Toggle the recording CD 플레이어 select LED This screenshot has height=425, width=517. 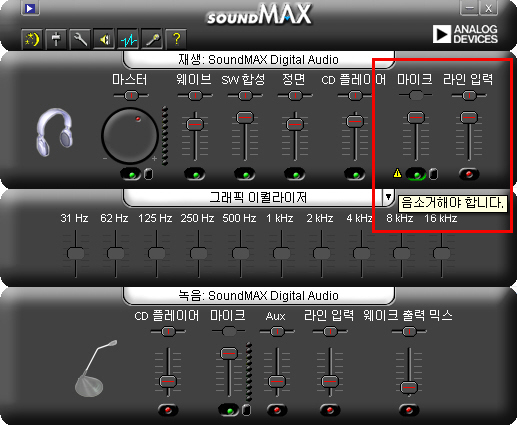(168, 410)
